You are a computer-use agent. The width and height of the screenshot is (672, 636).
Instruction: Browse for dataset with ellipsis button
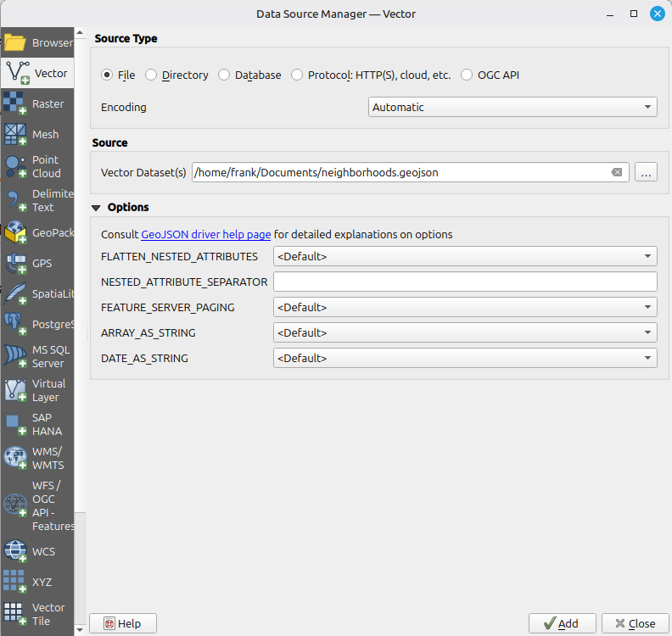[646, 172]
